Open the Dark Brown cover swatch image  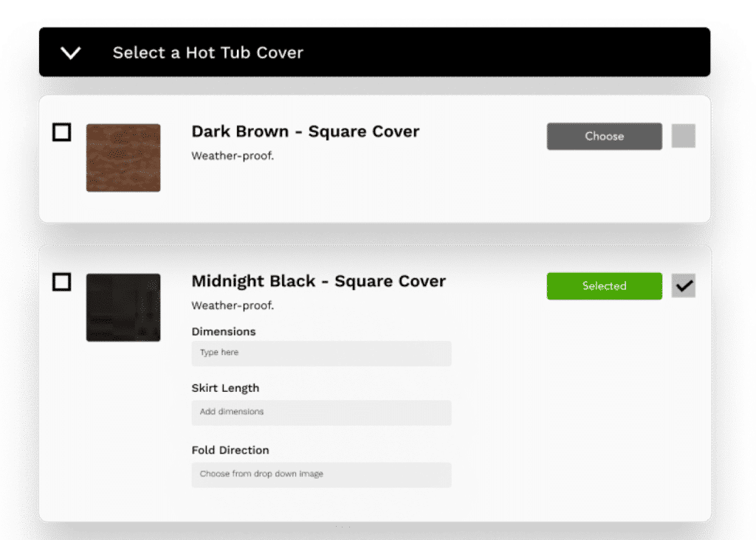(x=123, y=158)
